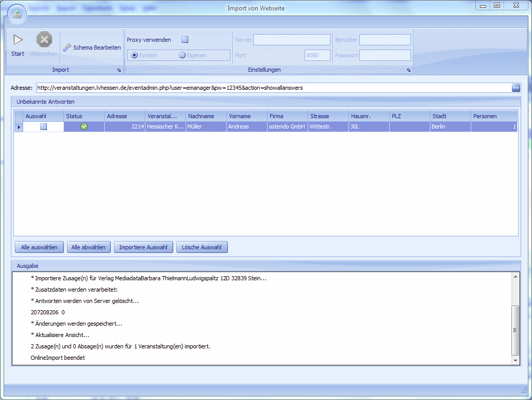Select the System proxy radio button
The height and width of the screenshot is (400, 532).
click(x=135, y=55)
